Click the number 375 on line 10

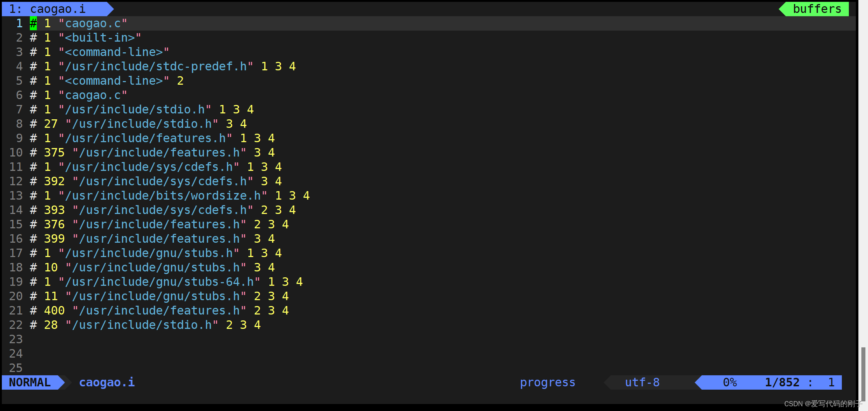tap(54, 152)
